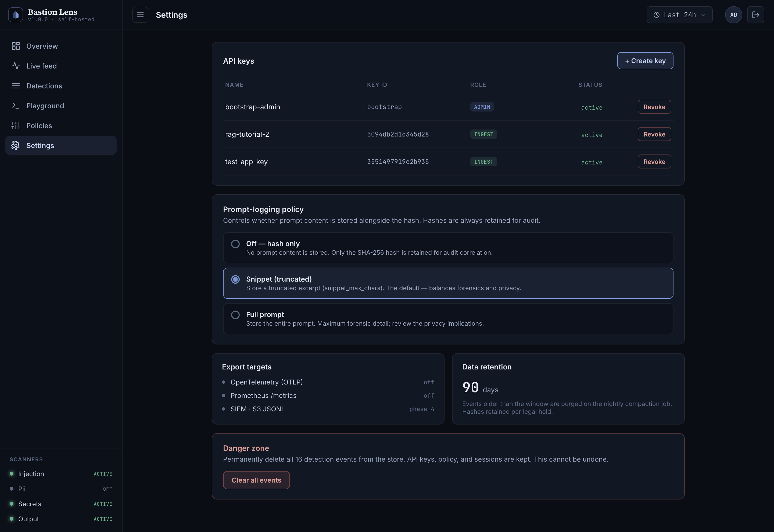
Task: Click the INGEST badge for rag-tutorial-2
Action: point(484,134)
